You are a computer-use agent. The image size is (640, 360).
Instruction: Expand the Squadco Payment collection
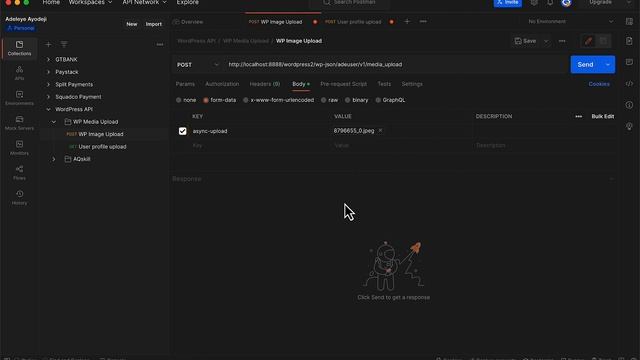(48, 97)
